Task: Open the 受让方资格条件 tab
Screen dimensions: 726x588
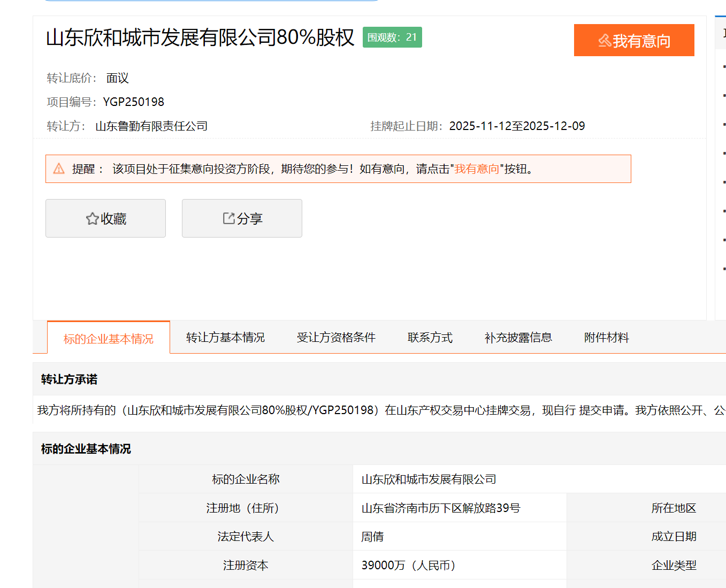Action: coord(336,338)
